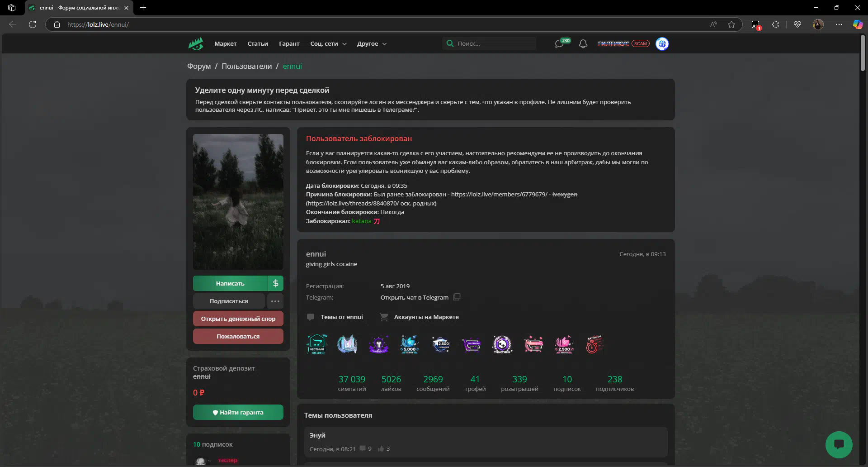868x467 pixels.
Task: Expand the Другое dropdown menu
Action: [372, 44]
